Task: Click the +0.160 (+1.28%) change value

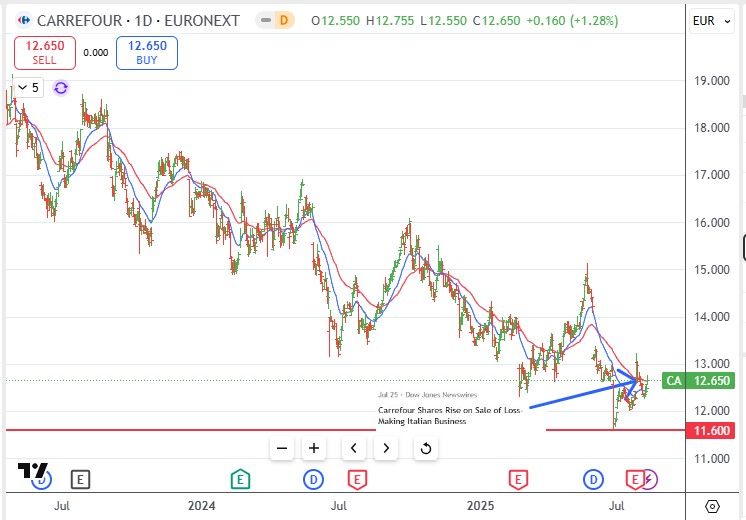Action: (x=572, y=21)
